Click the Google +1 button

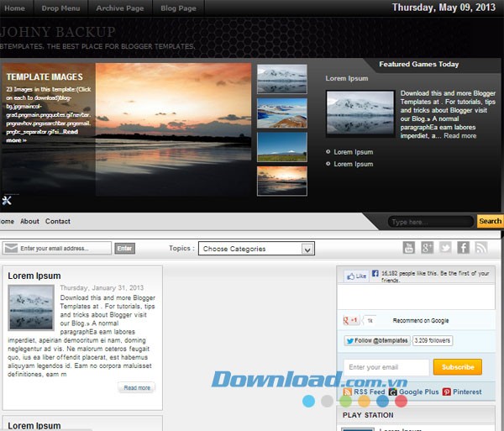[351, 320]
